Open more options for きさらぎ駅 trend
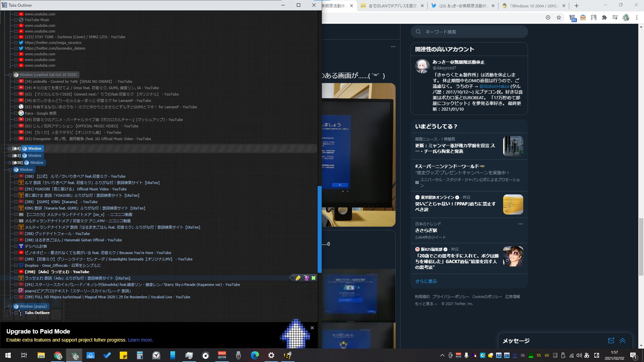The height and width of the screenshot is (362, 644). tap(521, 224)
